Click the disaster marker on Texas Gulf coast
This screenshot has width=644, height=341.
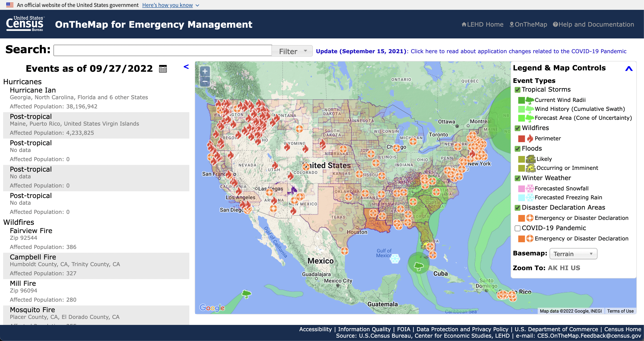(x=345, y=251)
